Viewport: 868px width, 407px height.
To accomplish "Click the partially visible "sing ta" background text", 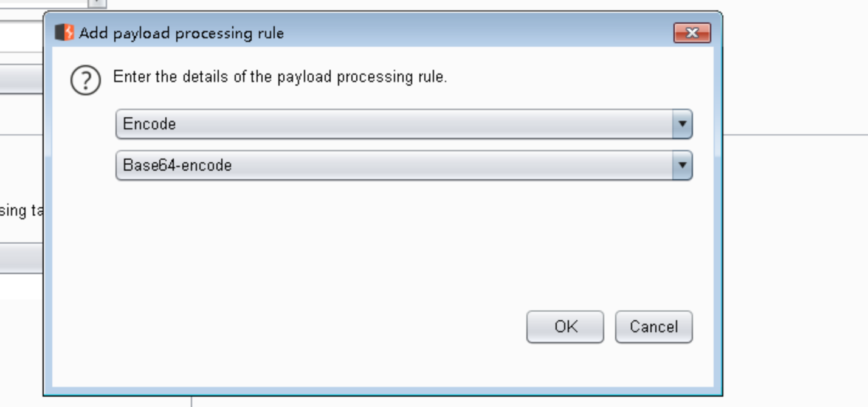I will tap(21, 211).
